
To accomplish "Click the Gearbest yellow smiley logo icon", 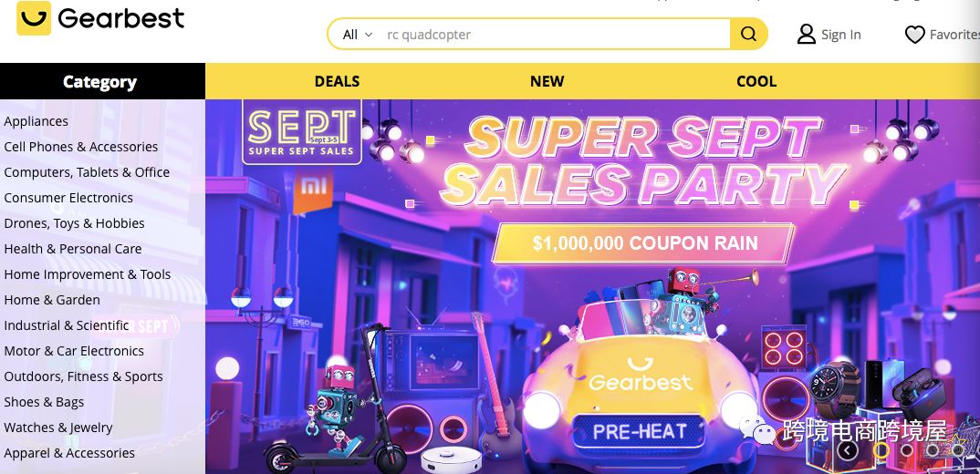I will click(x=33, y=18).
